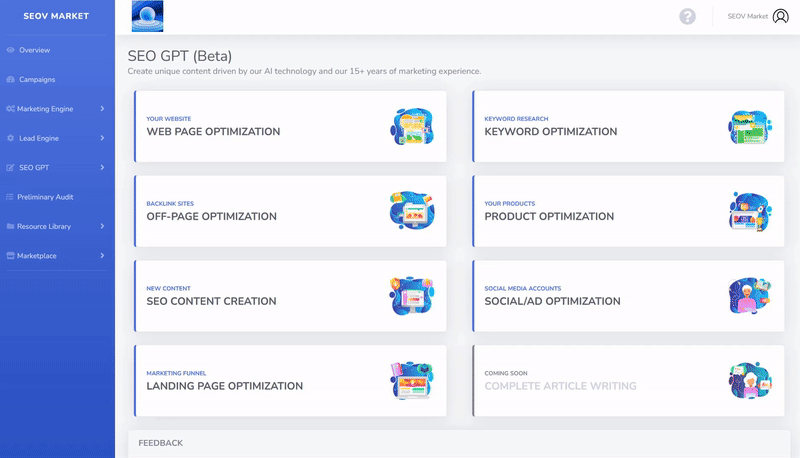Viewport: 800px width, 458px height.
Task: Open Overview in the sidebar
Action: [34, 50]
